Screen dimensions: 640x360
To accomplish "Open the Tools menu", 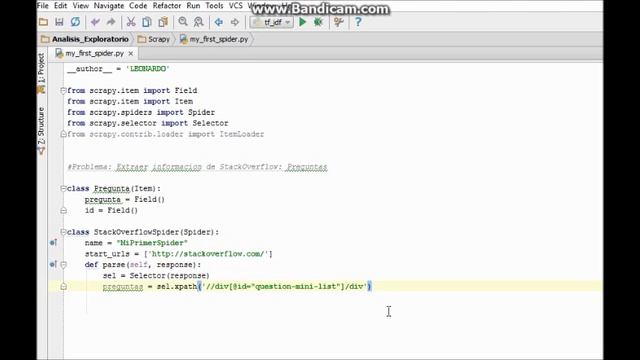I will coord(214,6).
